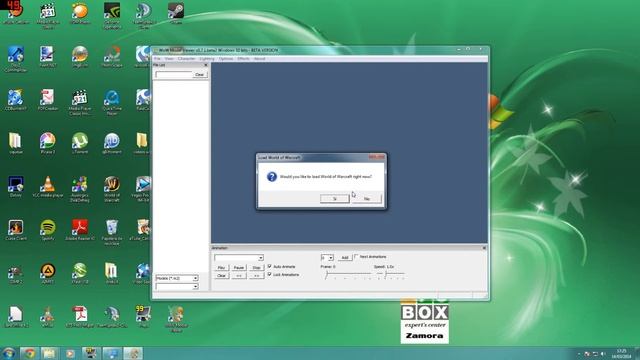This screenshot has width=640, height=360.
Task: Click Windows Explorer in the taskbar
Action: coord(49,353)
